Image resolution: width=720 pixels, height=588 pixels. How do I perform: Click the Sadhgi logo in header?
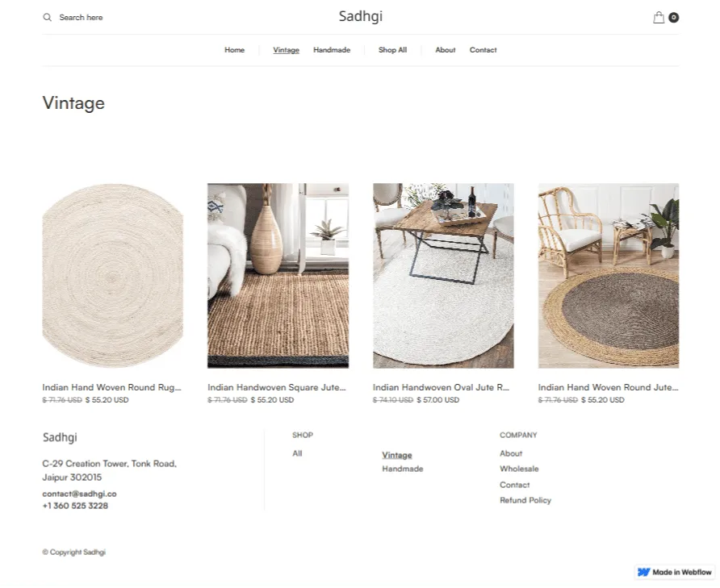[x=360, y=17]
